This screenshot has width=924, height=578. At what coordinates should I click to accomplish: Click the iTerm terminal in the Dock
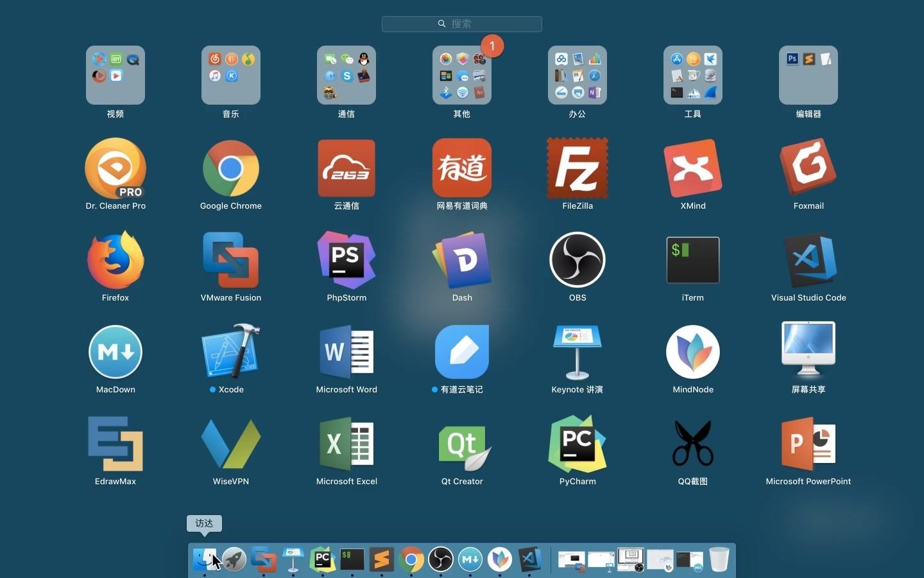(x=352, y=559)
